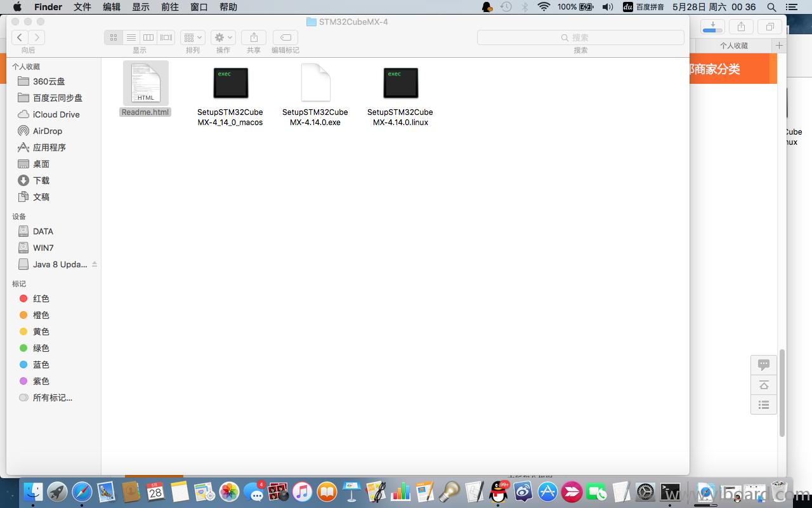Open the action gear dropdown
This screenshot has width=812, height=508.
pos(223,37)
